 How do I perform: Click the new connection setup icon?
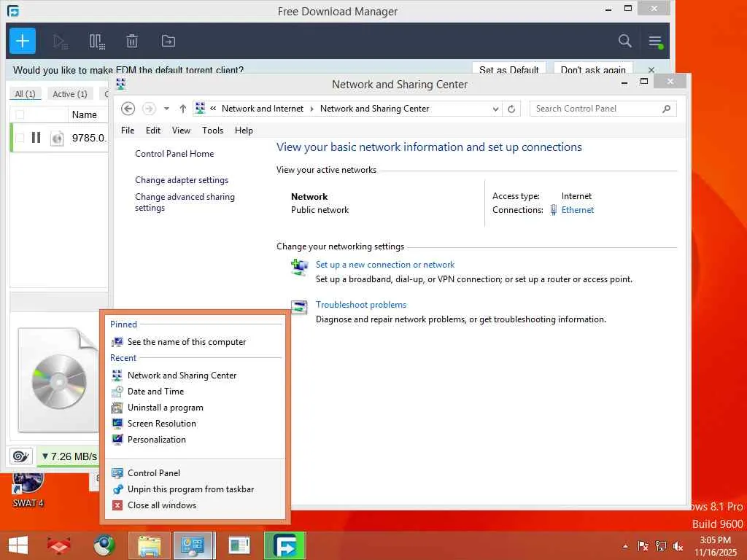(x=299, y=267)
